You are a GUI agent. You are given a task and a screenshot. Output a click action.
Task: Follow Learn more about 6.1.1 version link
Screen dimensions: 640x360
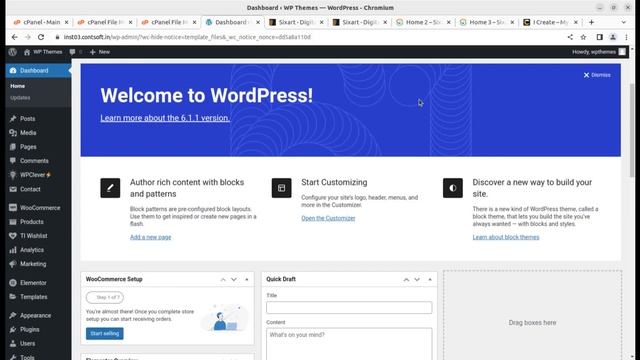(165, 118)
